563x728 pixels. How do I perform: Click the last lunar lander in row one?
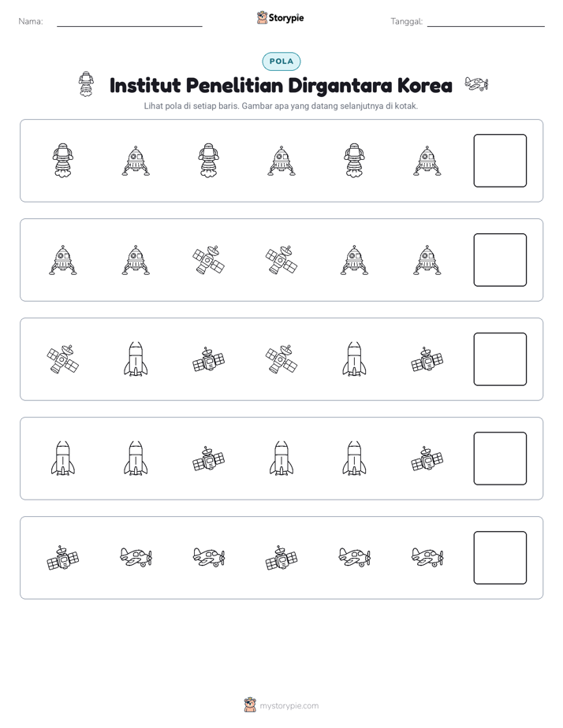[427, 161]
